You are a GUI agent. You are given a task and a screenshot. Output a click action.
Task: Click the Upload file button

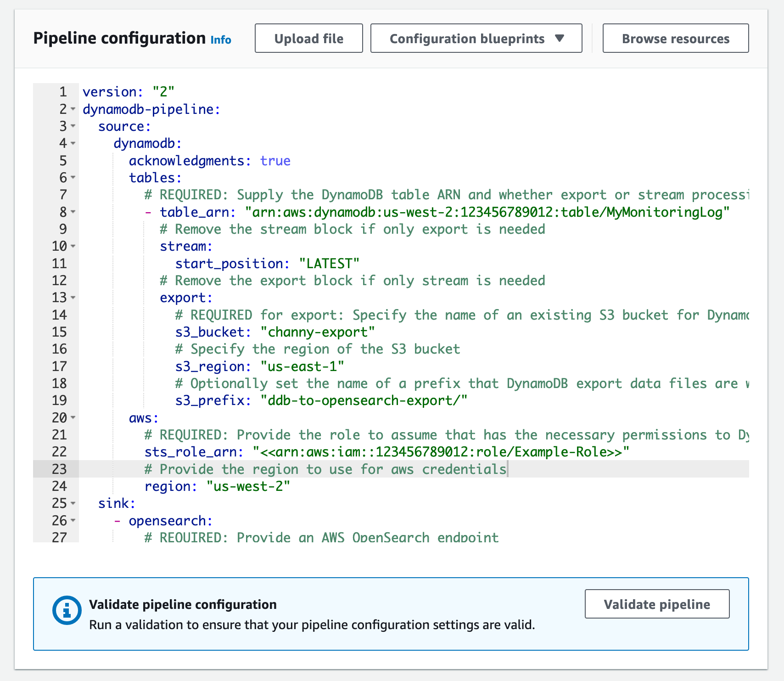308,39
